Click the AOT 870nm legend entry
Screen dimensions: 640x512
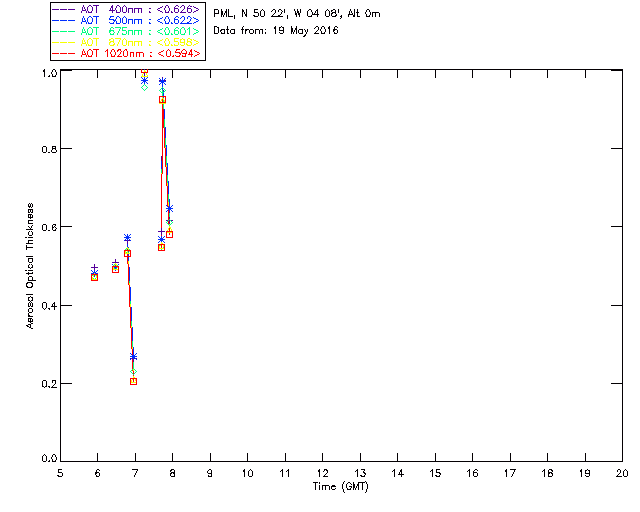click(x=126, y=42)
